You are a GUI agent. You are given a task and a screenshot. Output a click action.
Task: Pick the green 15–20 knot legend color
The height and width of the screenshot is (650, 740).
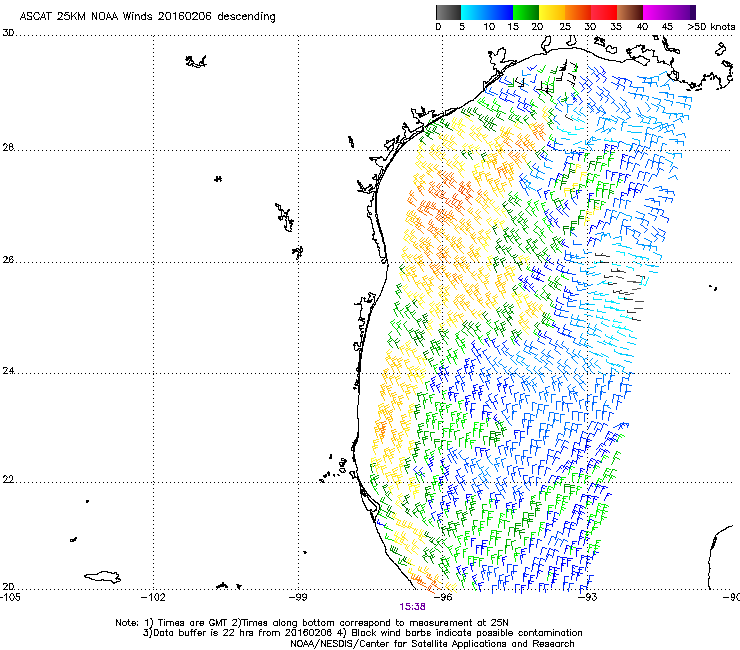pos(526,12)
